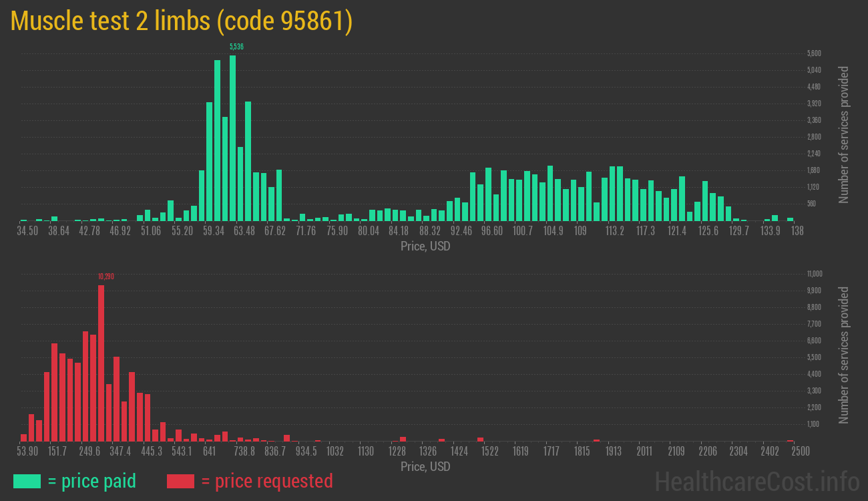
Task: Click the 11,000 y-axis label
Action: point(814,274)
